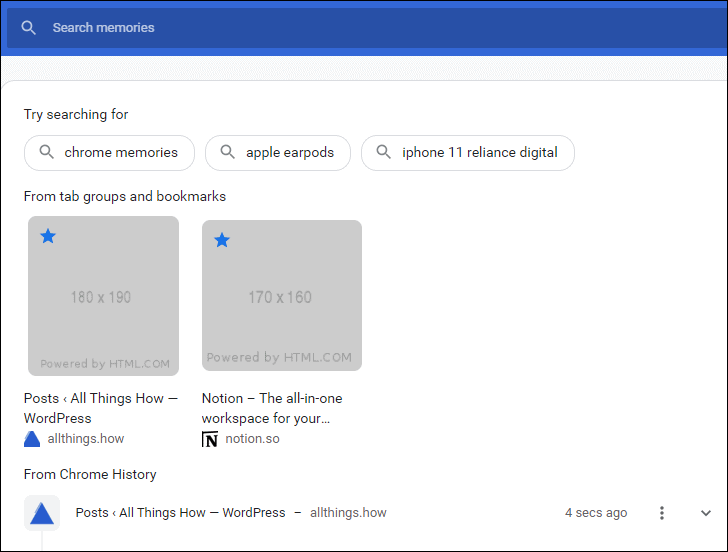Select the apple earpods suggestion chip
Screen dimensions: 728x552
tap(278, 153)
